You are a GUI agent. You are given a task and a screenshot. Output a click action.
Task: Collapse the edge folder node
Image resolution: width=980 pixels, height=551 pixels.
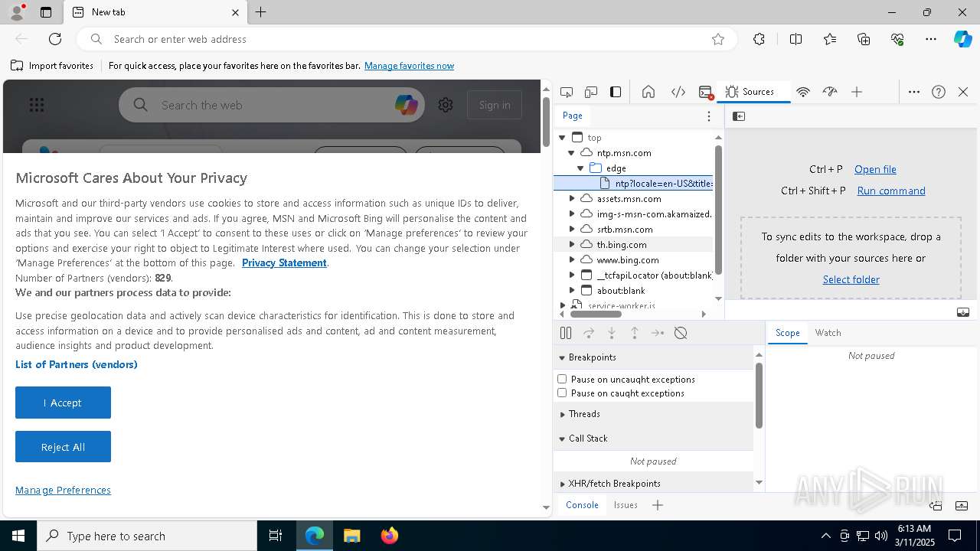point(580,168)
